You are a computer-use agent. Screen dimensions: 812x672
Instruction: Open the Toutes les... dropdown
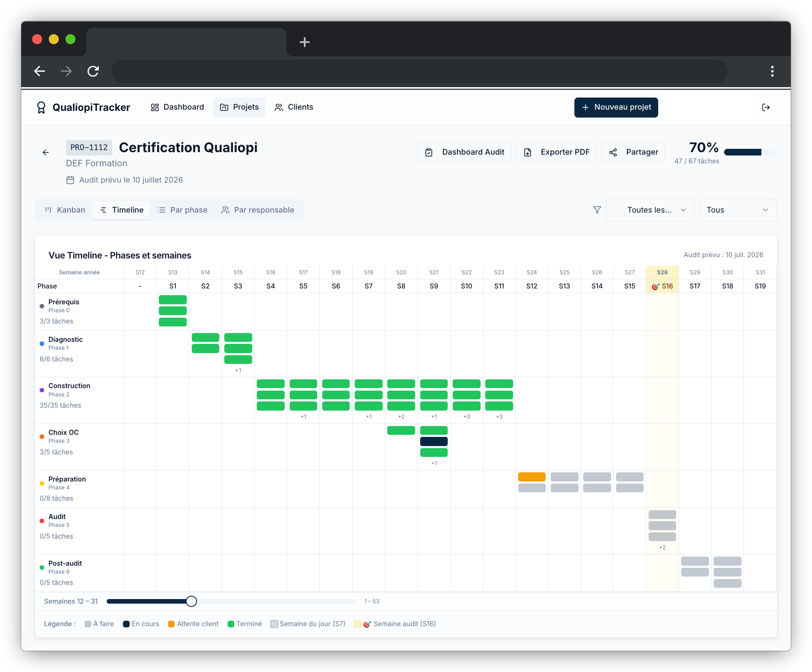pos(650,210)
